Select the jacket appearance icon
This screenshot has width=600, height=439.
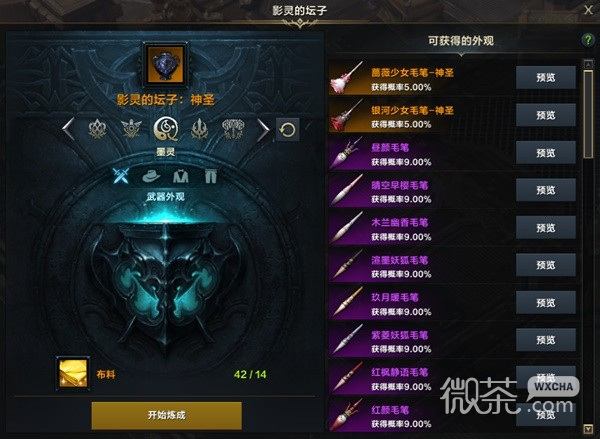[181, 176]
